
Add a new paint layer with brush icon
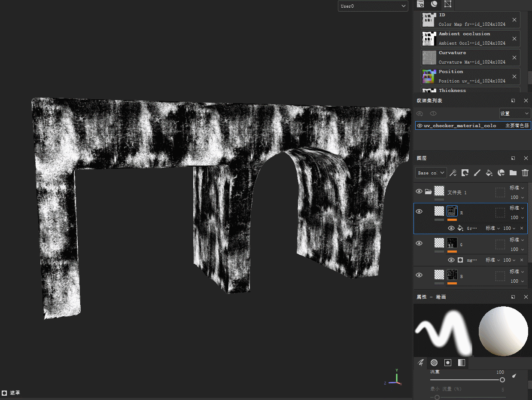[477, 173]
